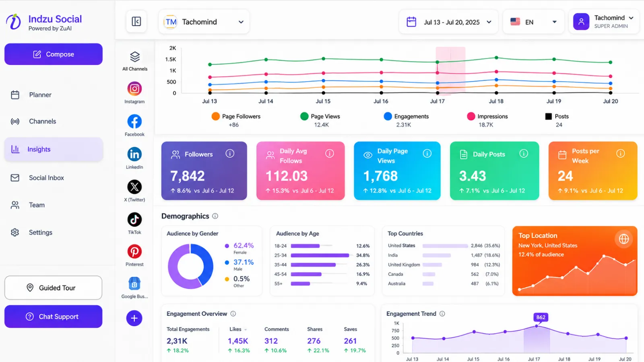Toggle Engagements series in chart legend
This screenshot has height=362, width=644.
[x=407, y=116]
